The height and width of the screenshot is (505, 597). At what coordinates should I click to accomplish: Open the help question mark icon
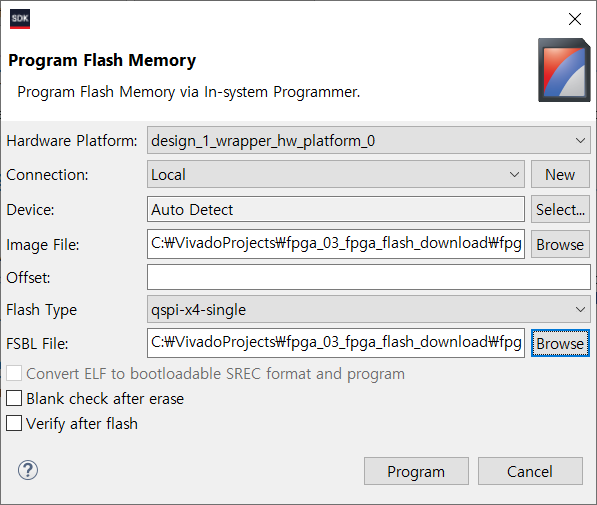click(x=28, y=470)
